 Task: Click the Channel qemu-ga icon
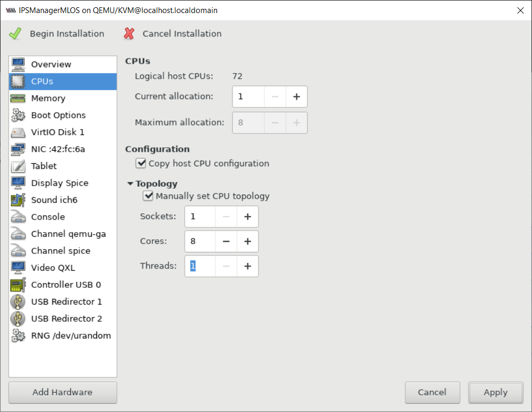point(18,234)
